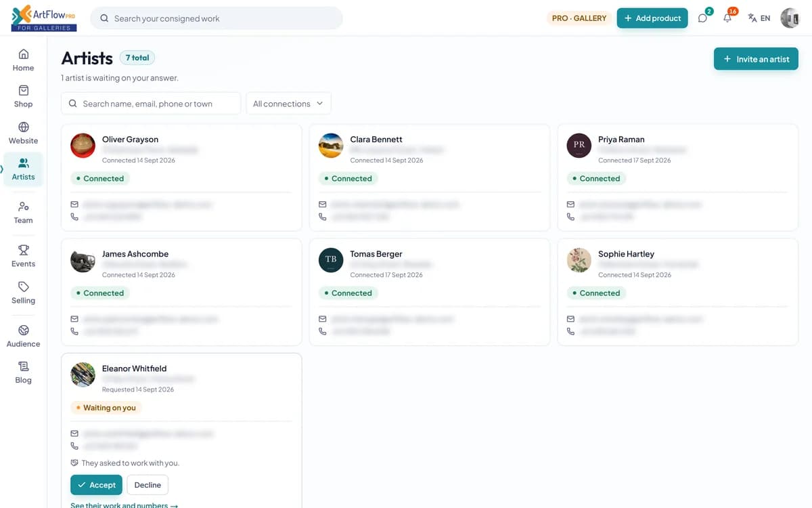Click the email icon on Priya Raman's card

point(570,204)
